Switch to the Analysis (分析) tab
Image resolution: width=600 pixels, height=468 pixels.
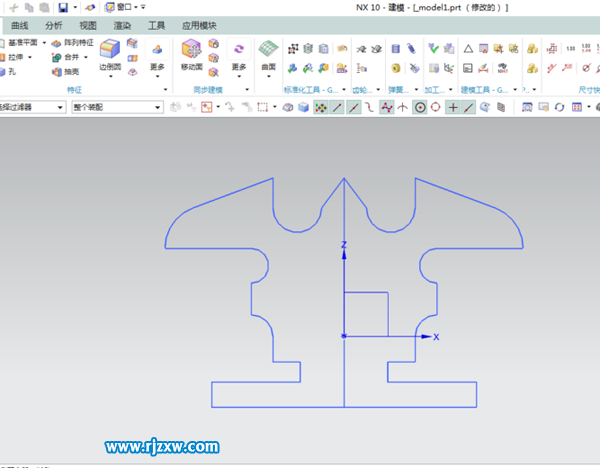54,25
